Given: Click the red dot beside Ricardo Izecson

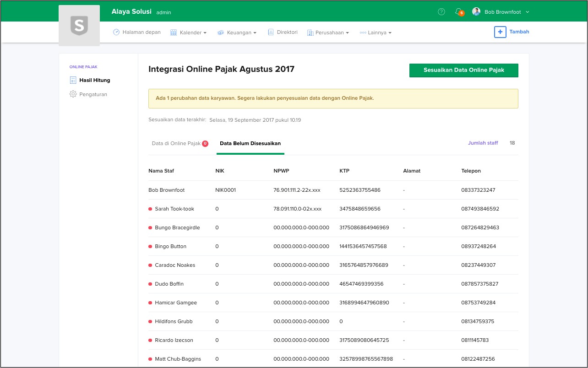Looking at the screenshot, I should point(150,340).
